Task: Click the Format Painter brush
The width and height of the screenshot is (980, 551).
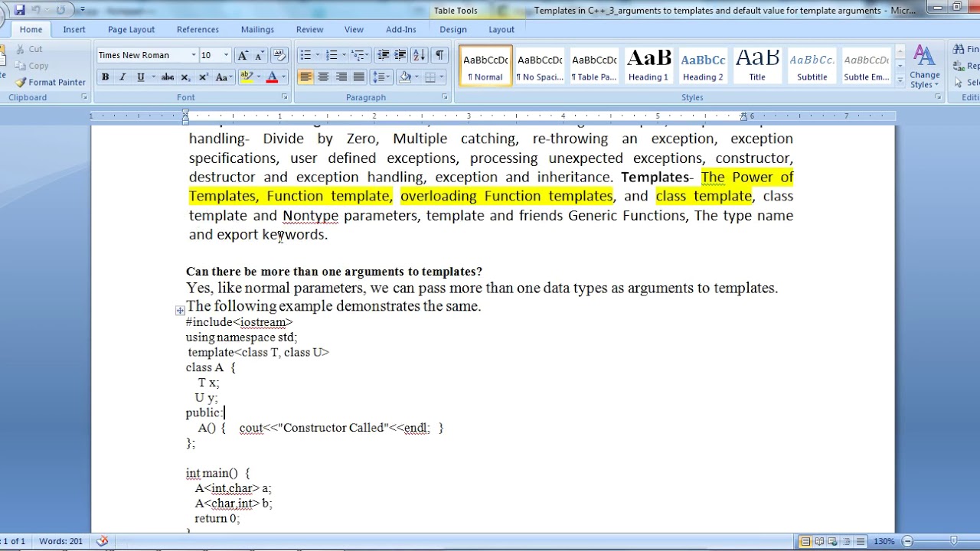Action: (51, 82)
